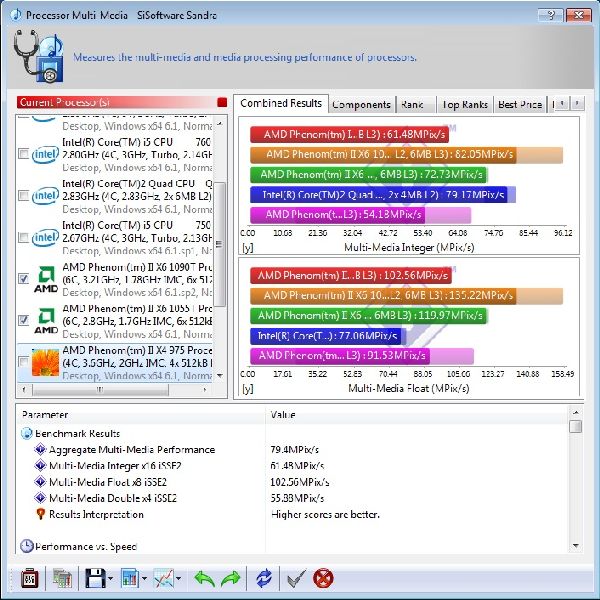Click the green back arrow icon

[x=204, y=578]
